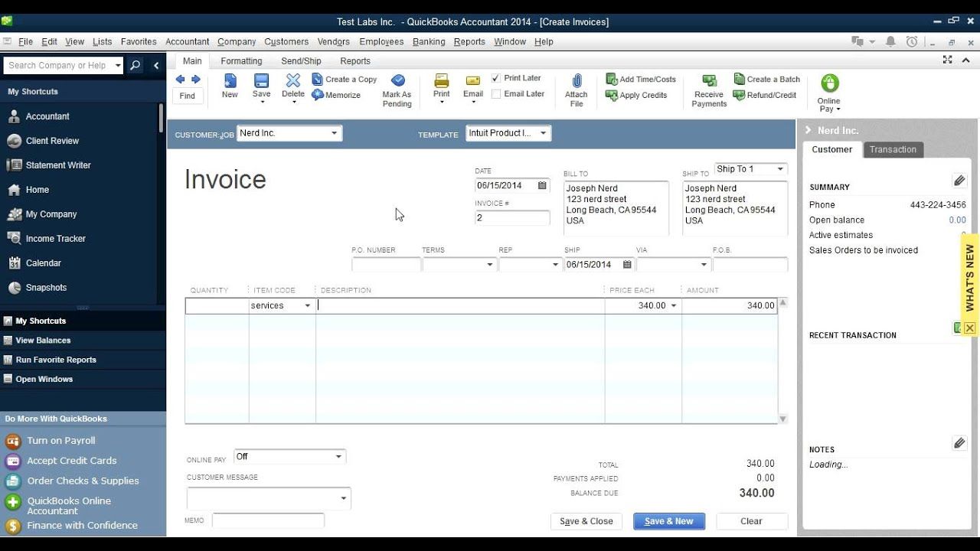Viewport: 980px width, 551px height.
Task: Open the Reports menu
Action: coord(469,42)
